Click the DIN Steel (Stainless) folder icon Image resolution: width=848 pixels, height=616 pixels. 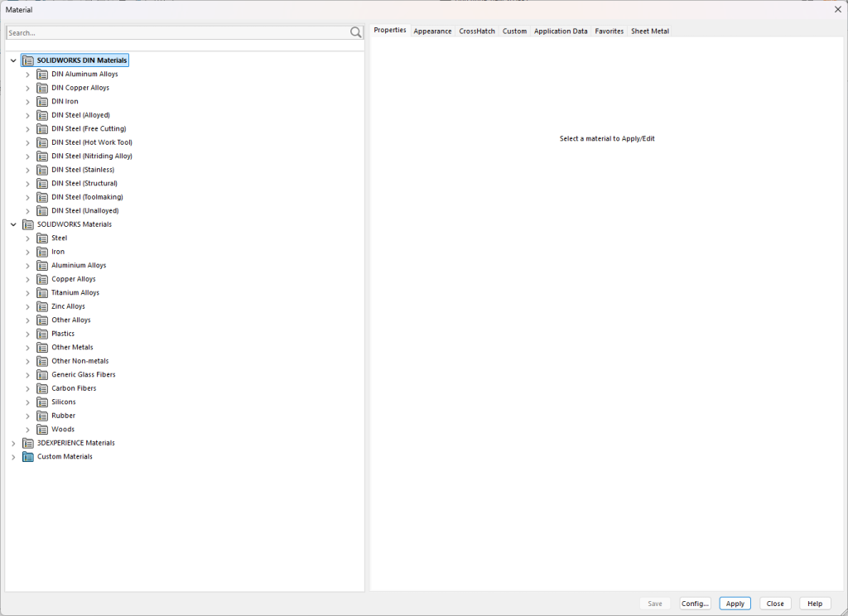pyautogui.click(x=42, y=170)
